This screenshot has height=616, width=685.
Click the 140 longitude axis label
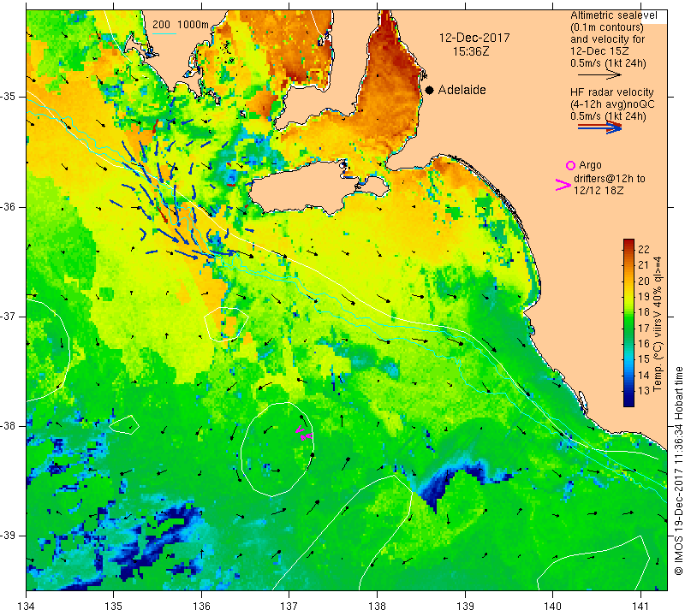click(x=552, y=607)
